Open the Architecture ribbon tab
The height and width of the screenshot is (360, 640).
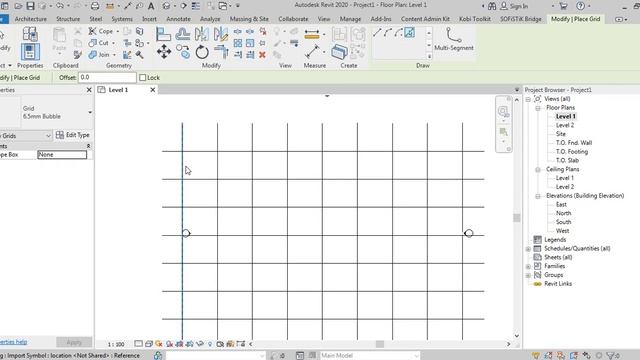(x=31, y=19)
